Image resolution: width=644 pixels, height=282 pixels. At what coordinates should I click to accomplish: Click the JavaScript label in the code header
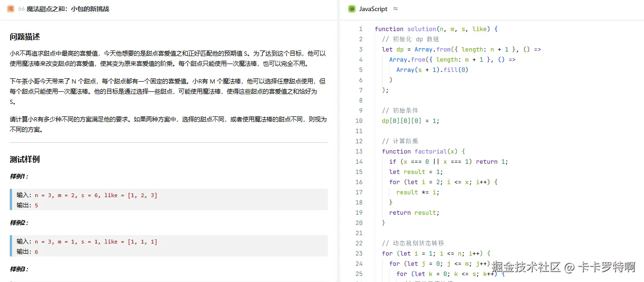tap(374, 9)
